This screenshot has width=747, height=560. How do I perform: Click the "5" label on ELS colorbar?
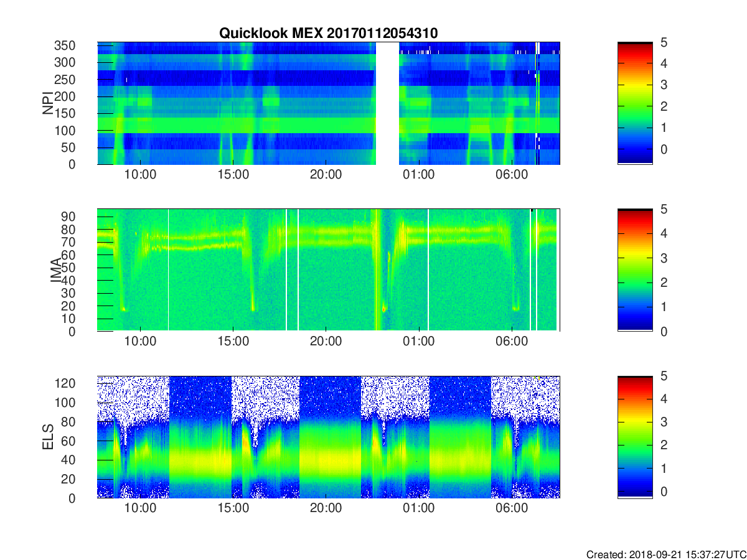click(663, 376)
